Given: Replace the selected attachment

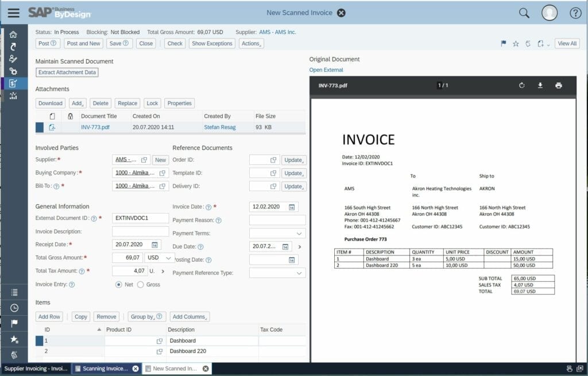Looking at the screenshot, I should click(127, 103).
